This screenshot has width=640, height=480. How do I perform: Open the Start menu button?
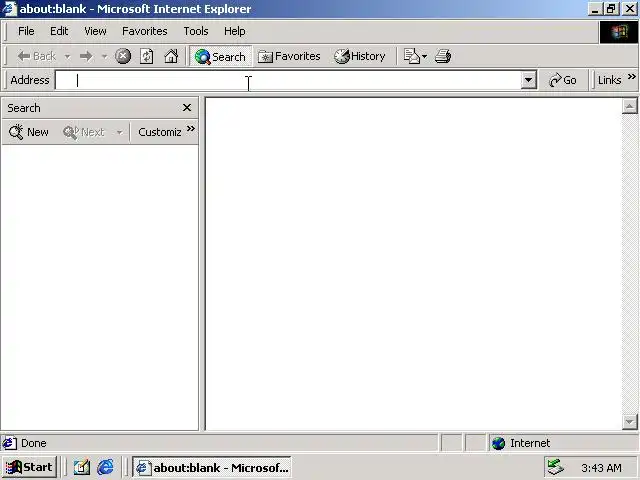(29, 467)
